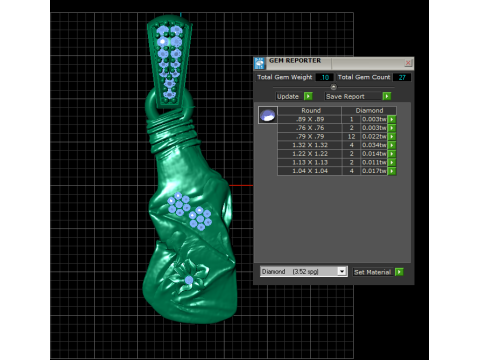
Task: Click the green arrow next to Update
Action: (x=308, y=96)
